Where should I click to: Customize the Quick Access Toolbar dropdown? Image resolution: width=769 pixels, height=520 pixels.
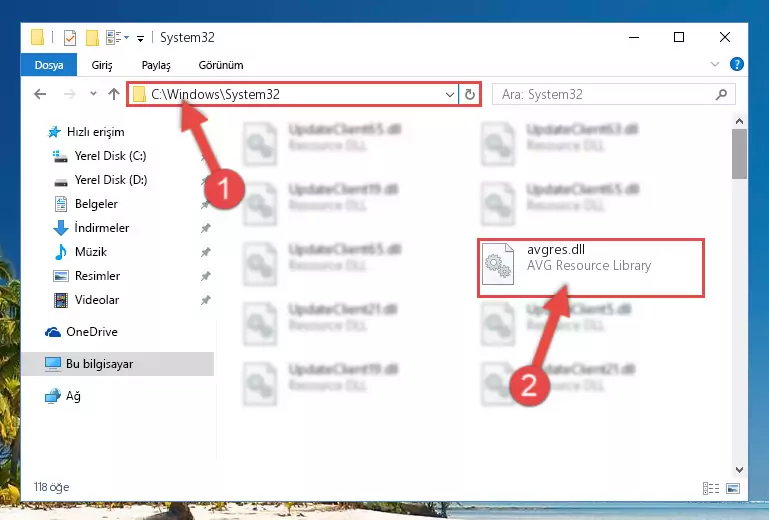[140, 38]
